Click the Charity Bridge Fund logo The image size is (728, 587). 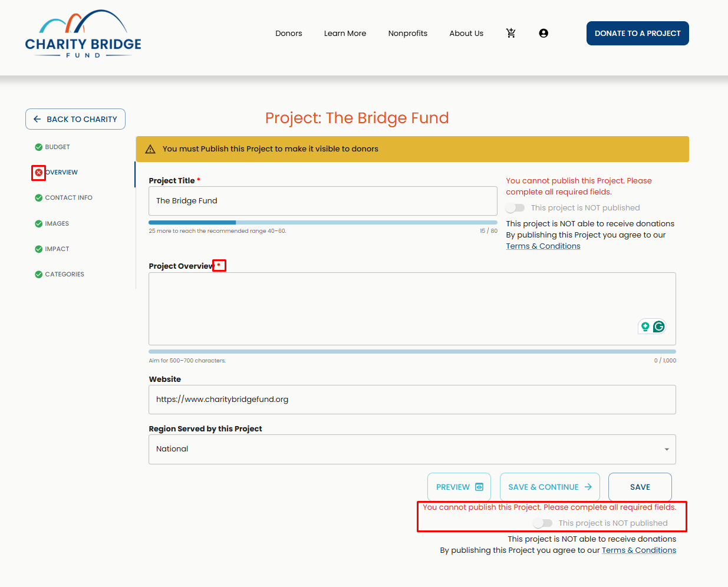pyautogui.click(x=83, y=34)
